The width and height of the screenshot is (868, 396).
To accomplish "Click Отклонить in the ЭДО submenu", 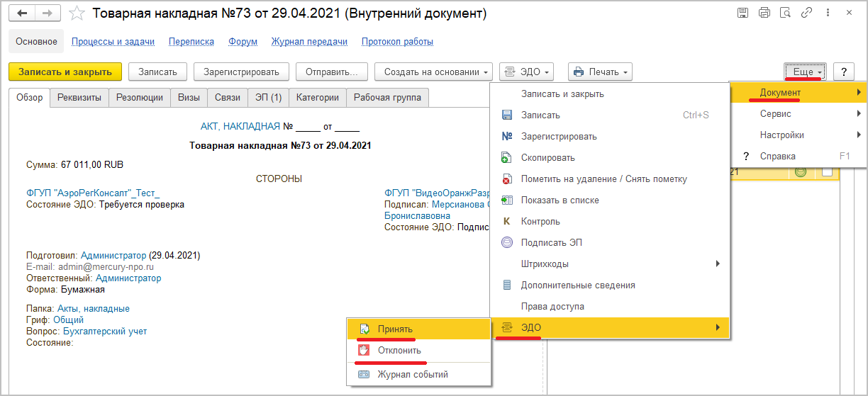I will 419,350.
